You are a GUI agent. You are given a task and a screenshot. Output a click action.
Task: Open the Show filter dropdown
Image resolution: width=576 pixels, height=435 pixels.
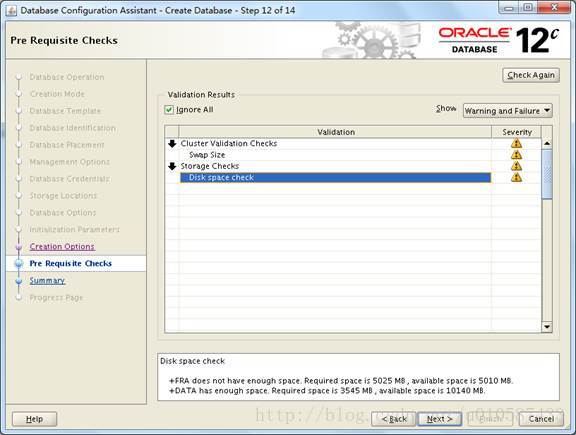click(x=507, y=111)
